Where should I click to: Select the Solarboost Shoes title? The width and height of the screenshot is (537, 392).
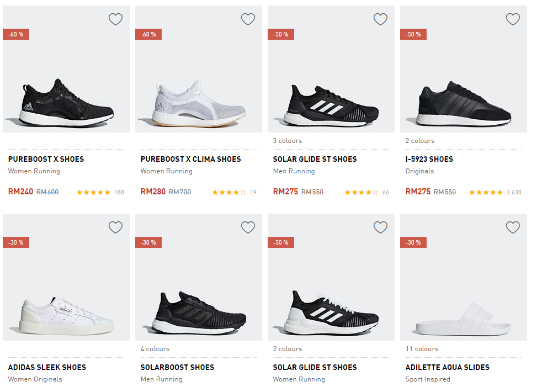click(x=177, y=367)
